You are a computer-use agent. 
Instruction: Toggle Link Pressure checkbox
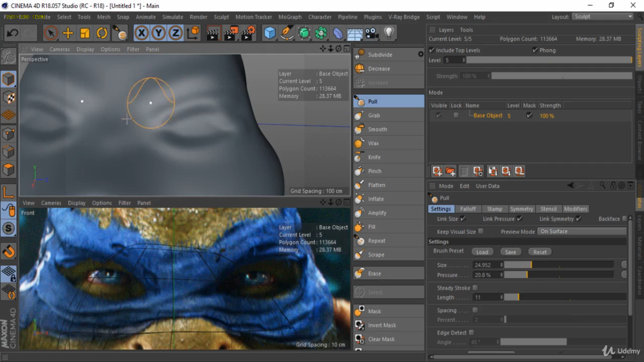pos(520,219)
